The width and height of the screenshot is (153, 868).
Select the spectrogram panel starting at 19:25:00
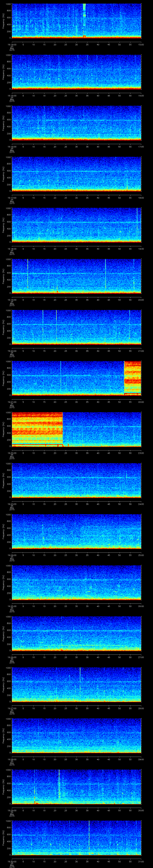pos(76,583)
